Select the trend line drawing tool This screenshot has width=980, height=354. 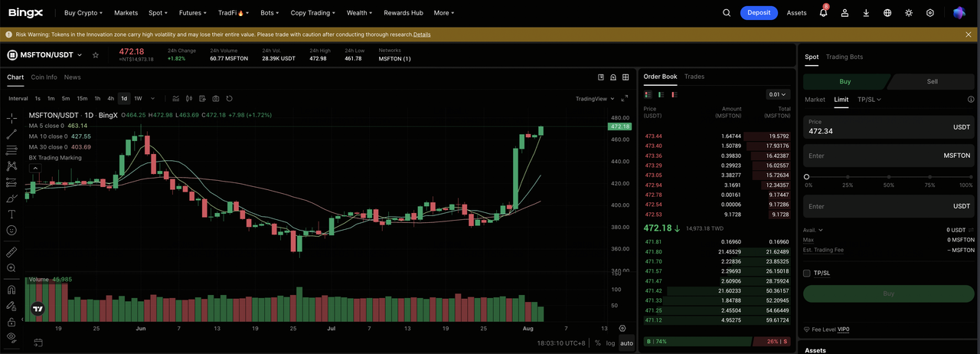pyautogui.click(x=11, y=134)
